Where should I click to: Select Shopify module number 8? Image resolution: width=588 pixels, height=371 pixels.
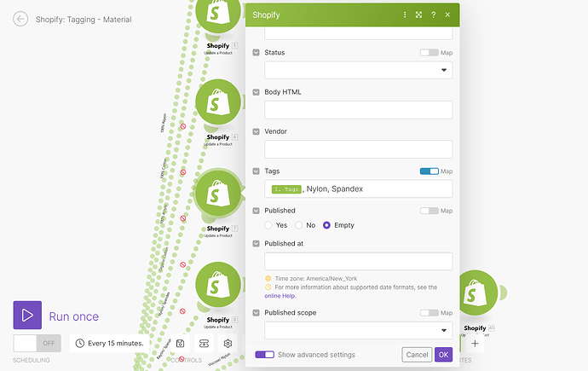[x=218, y=284]
